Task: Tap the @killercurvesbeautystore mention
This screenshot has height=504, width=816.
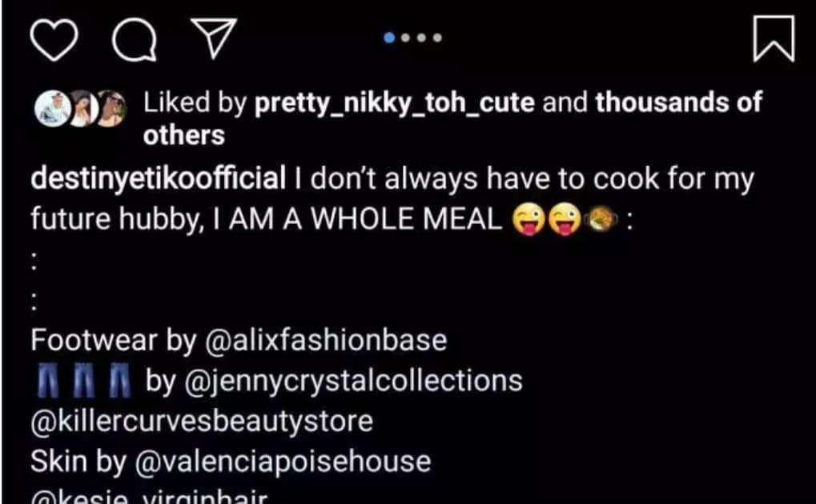Action: (202, 421)
